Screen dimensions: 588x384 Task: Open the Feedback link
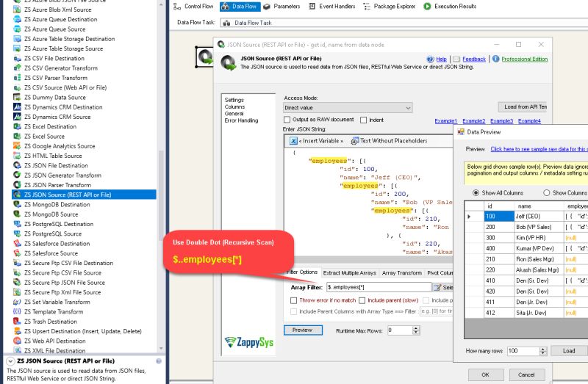(474, 59)
